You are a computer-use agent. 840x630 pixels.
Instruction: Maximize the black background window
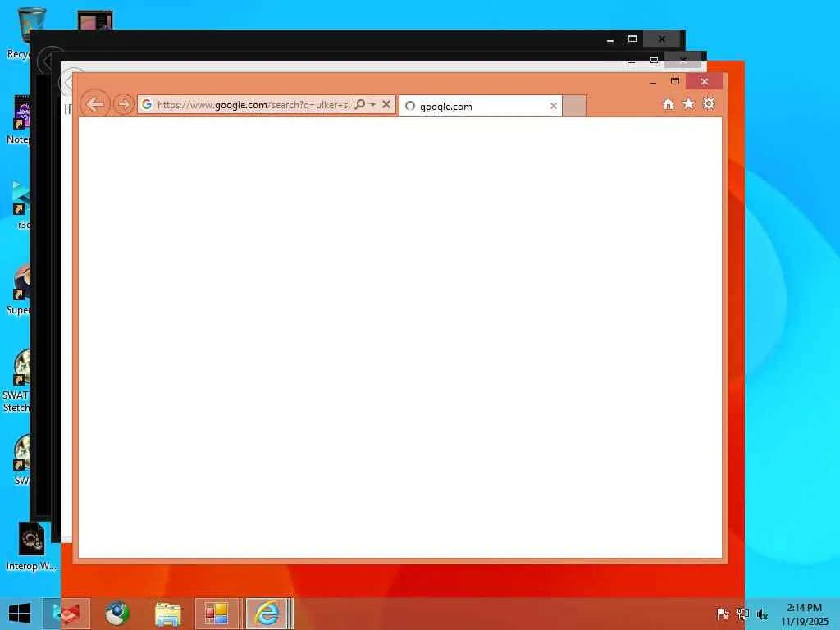click(x=632, y=39)
